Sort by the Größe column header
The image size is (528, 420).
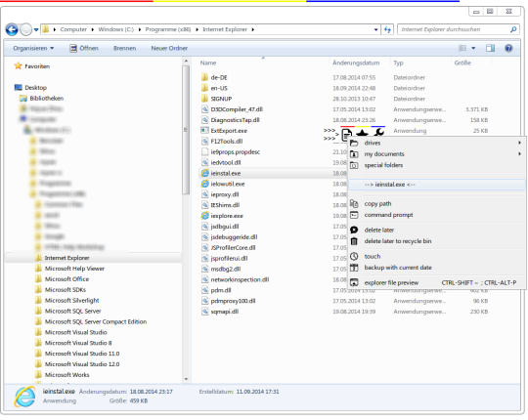pyautogui.click(x=462, y=63)
